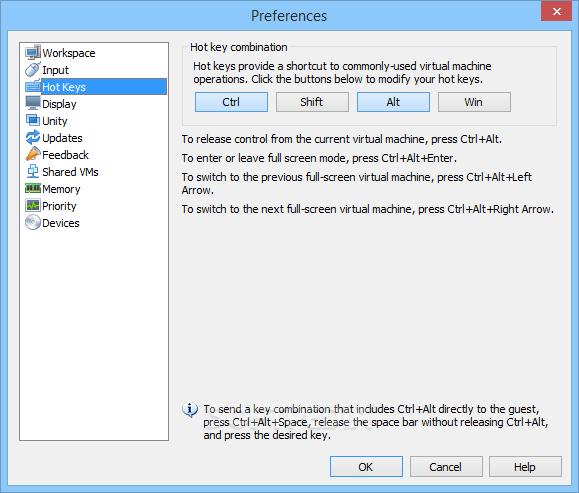Click the tip about sending Ctrl+Alt to guest
This screenshot has height=493, width=579.
[376, 422]
